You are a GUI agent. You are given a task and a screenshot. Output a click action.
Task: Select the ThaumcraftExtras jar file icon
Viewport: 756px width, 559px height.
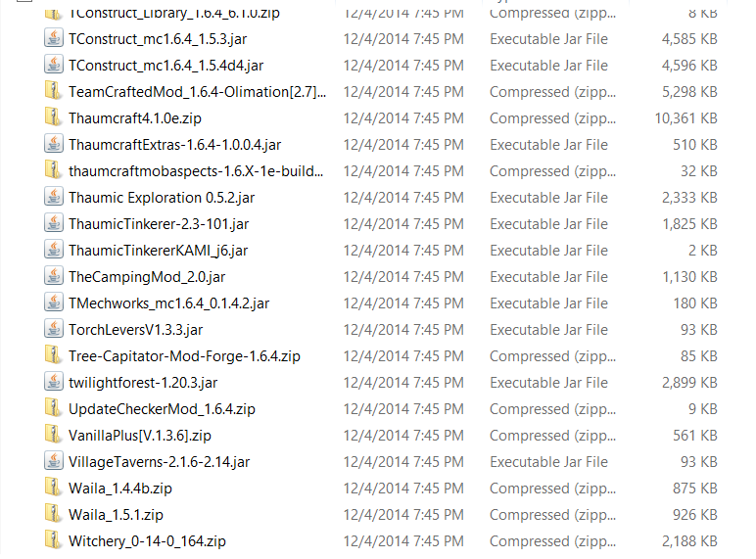click(54, 144)
